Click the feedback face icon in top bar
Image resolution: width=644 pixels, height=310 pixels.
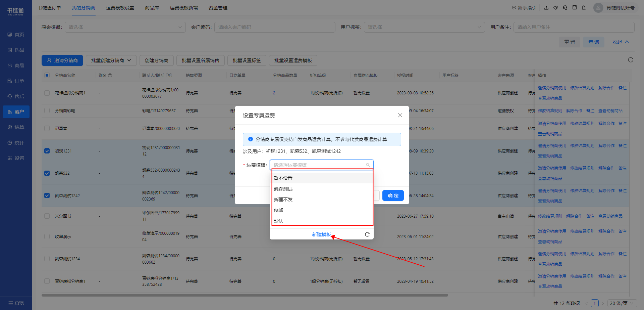click(x=575, y=8)
